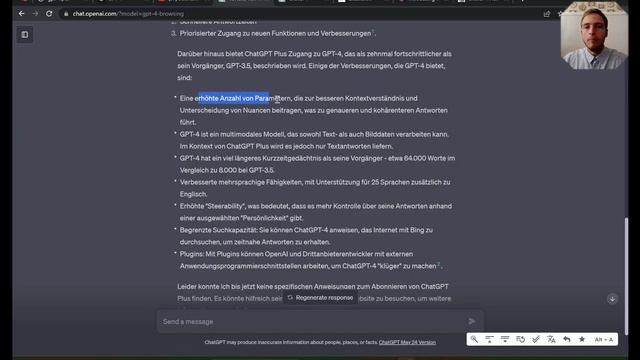640x360 pixels.
Task: Click bullet 'GPT-4 hat ein viel längeres Kurzzeitgedächtnis'
Action: coord(317,164)
